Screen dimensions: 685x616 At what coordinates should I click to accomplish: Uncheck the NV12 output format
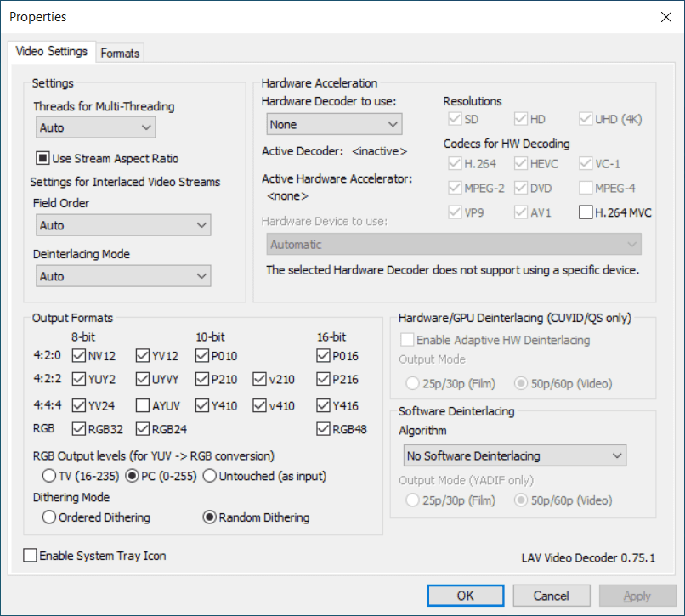pos(80,356)
